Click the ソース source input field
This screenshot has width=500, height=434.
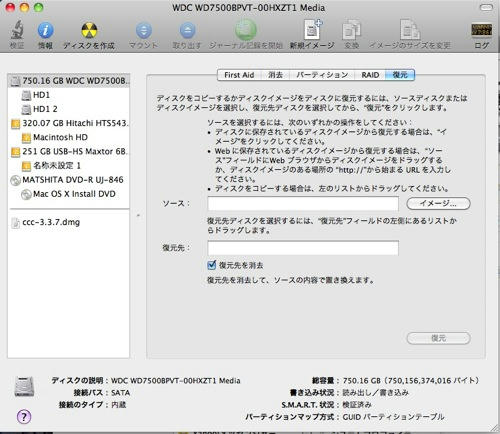(x=303, y=203)
